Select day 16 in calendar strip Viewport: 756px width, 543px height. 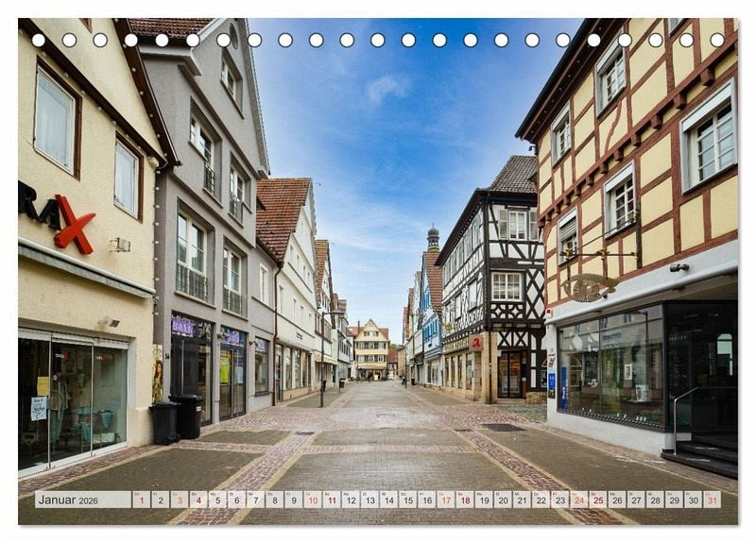click(427, 500)
